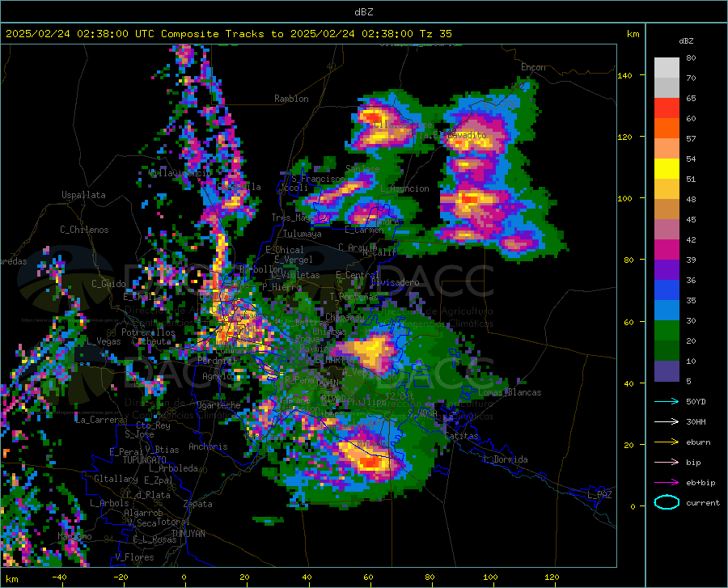Click the 'eburn' legend label

698,442
